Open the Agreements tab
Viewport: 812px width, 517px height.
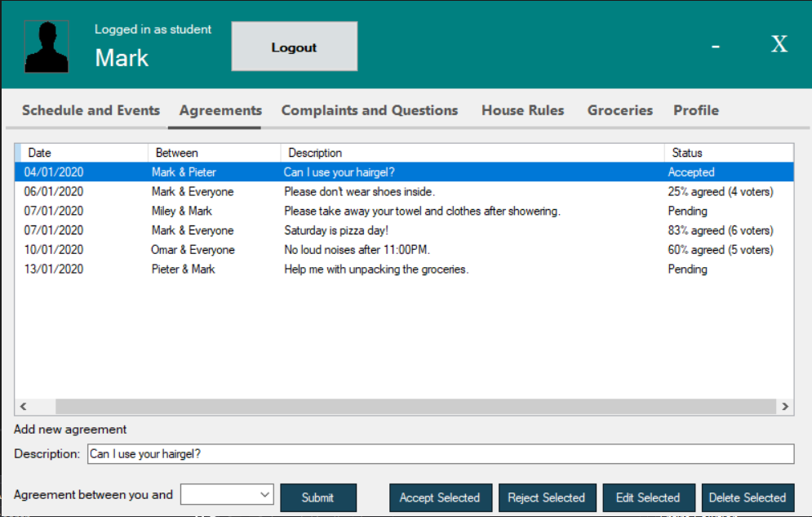click(220, 110)
